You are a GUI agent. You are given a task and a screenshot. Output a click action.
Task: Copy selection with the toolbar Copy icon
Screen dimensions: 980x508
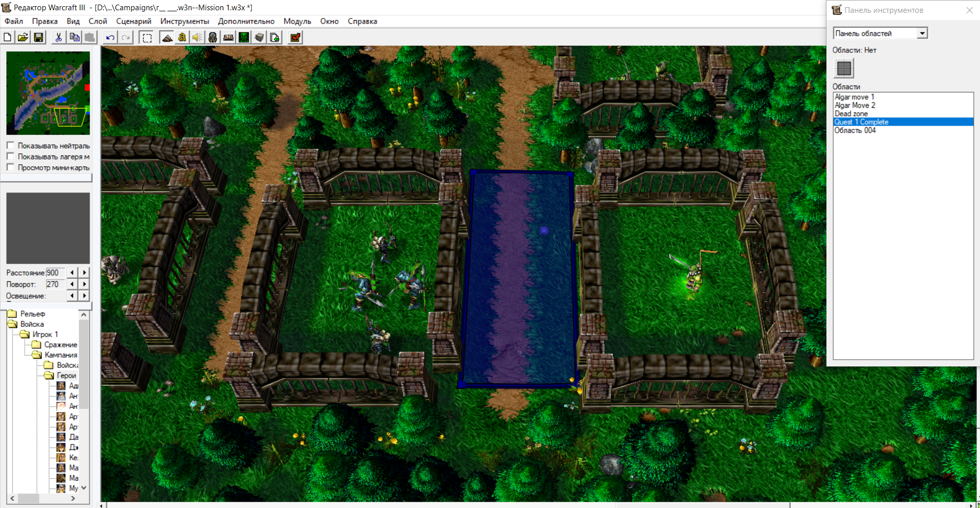click(74, 37)
